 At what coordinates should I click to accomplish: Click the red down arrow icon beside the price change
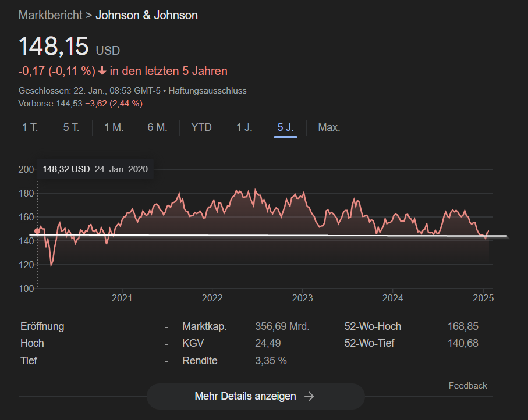102,71
